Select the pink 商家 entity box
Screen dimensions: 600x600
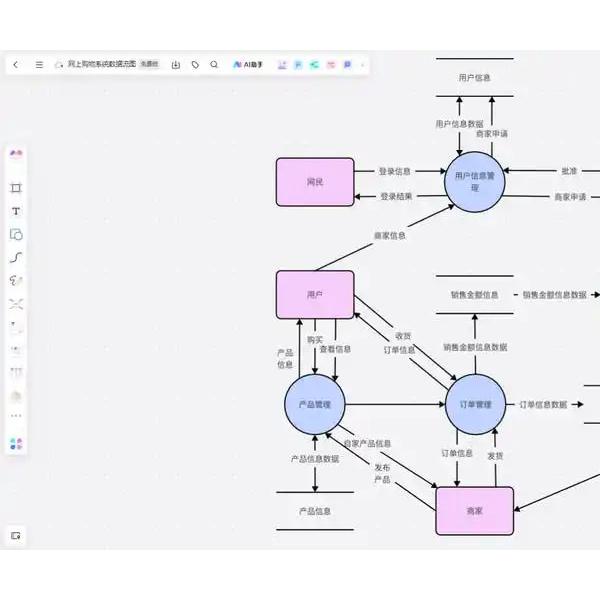(474, 510)
